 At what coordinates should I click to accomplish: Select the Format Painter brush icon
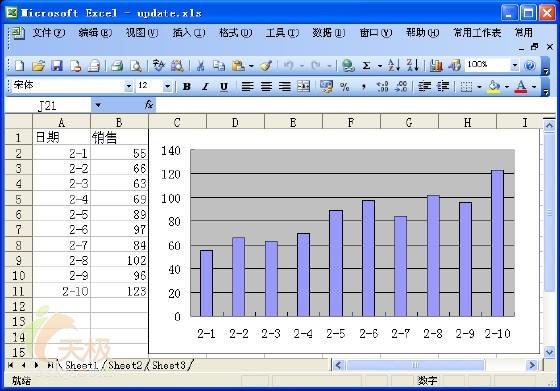pyautogui.click(x=266, y=66)
